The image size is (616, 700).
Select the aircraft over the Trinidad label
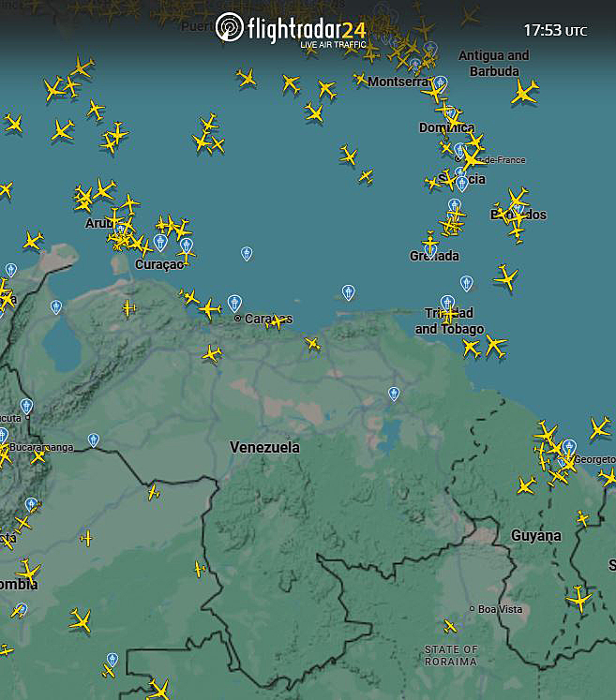450,314
